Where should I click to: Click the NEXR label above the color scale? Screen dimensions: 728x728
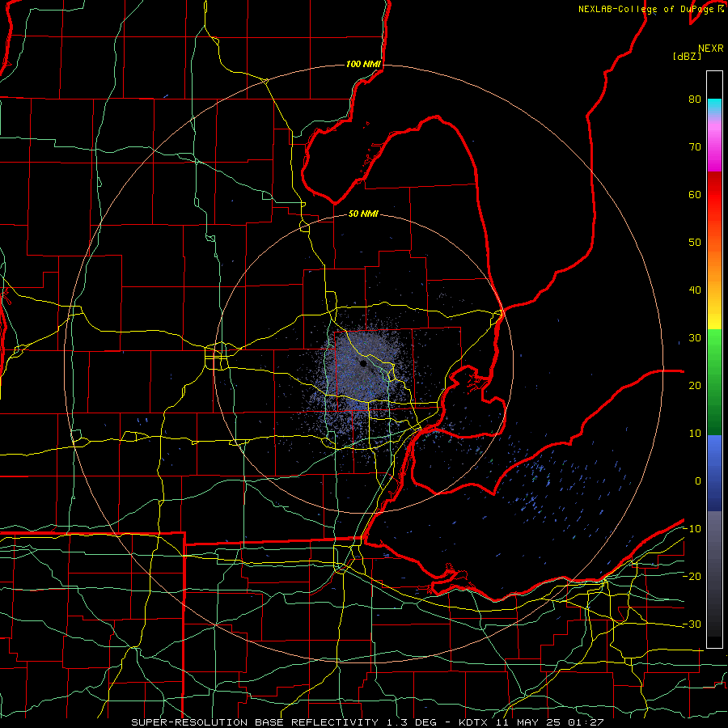710,49
